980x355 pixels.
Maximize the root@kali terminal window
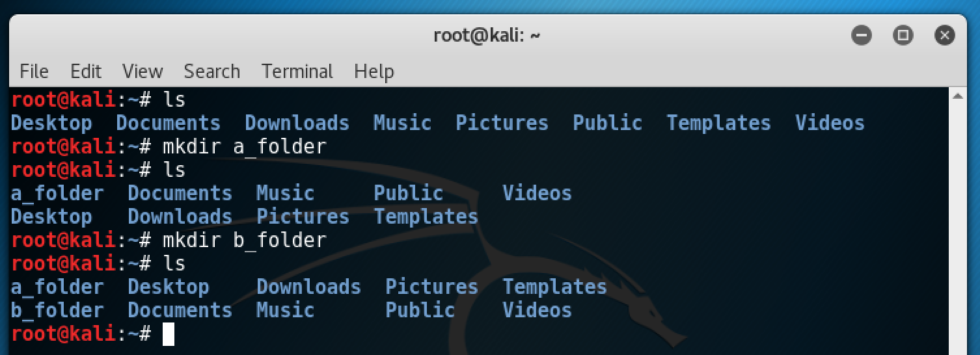pos(903,35)
